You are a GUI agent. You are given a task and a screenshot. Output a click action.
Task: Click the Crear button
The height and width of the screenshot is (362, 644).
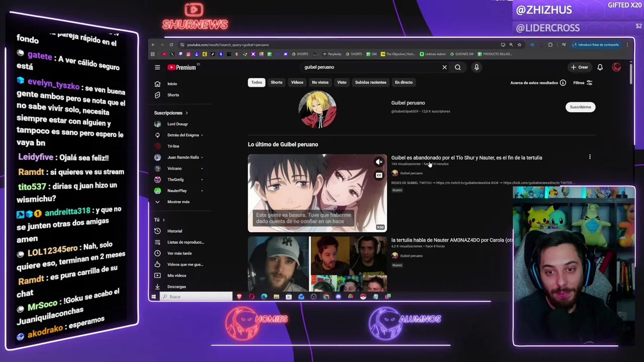point(580,67)
